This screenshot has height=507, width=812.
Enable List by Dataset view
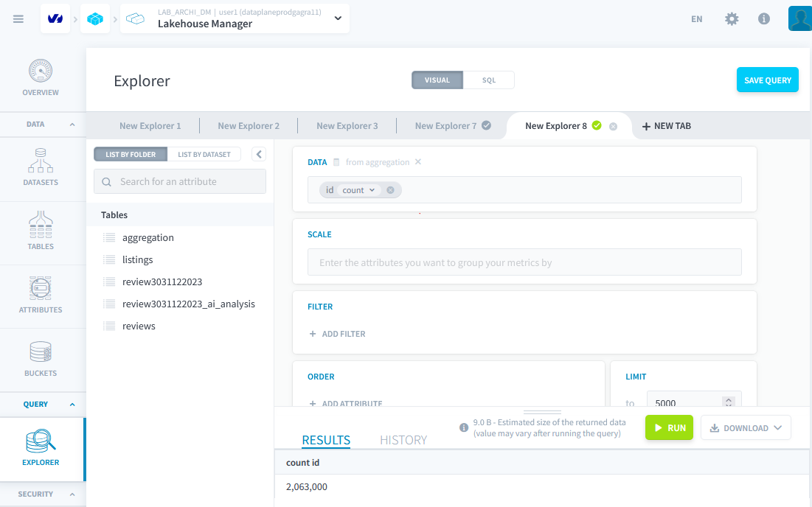pos(204,154)
